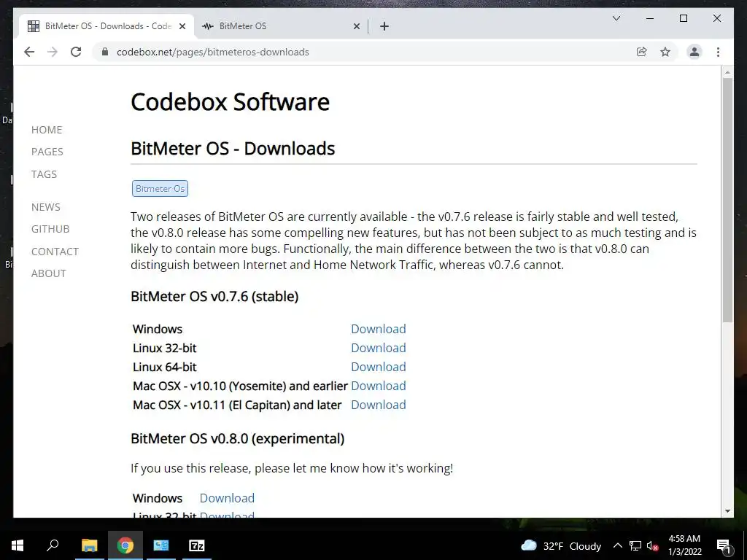This screenshot has width=747, height=560.
Task: Click the browser forward arrow
Action: tap(53, 52)
